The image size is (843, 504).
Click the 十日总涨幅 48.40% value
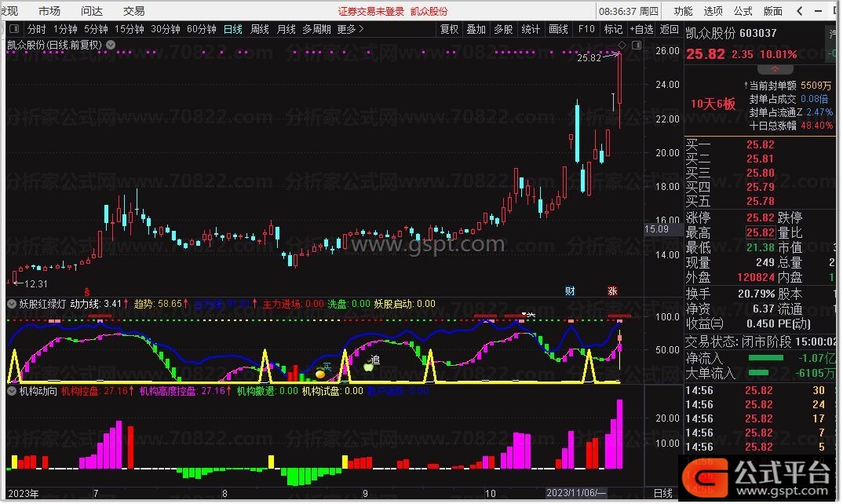816,126
